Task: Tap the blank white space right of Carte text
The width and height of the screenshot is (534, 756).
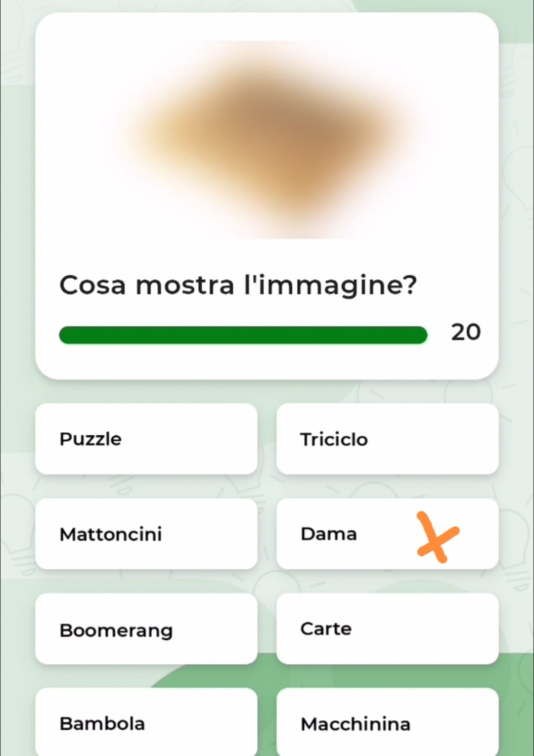Action: pos(425,629)
